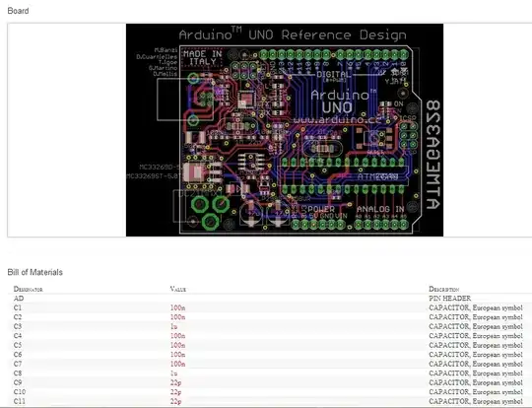Select the C6 designator cell

[x=18, y=355]
